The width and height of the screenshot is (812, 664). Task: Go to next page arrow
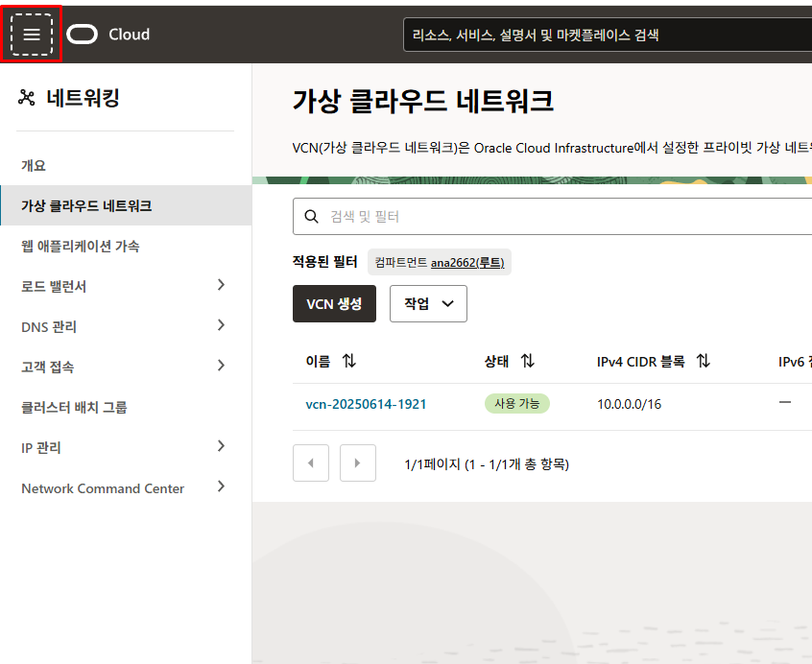pos(358,462)
